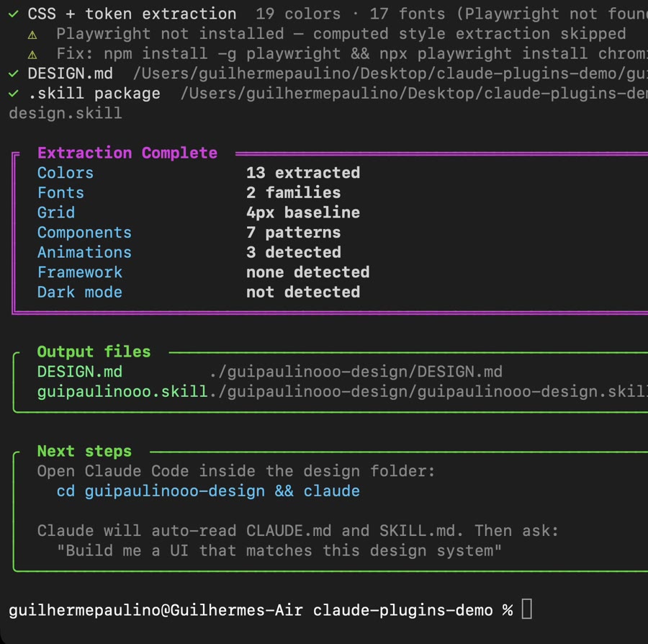Click the '.skill package' step label
This screenshot has width=648, height=644.
click(x=94, y=94)
